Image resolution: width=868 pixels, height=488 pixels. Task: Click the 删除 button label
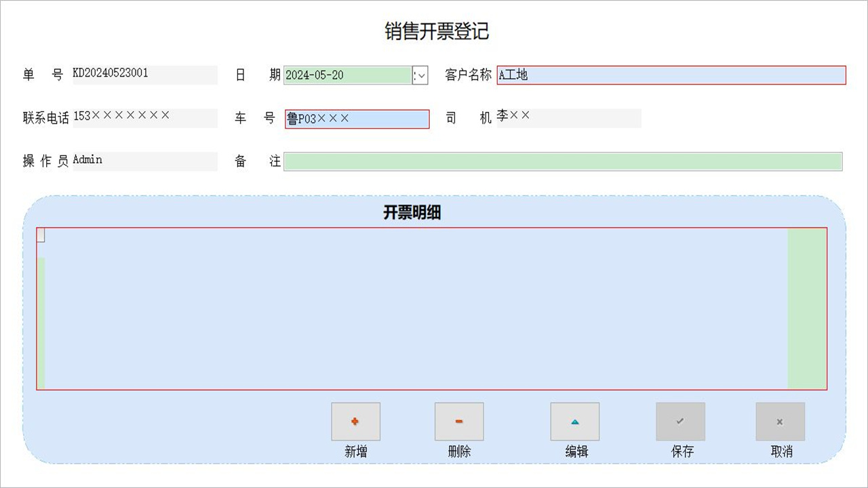(459, 451)
